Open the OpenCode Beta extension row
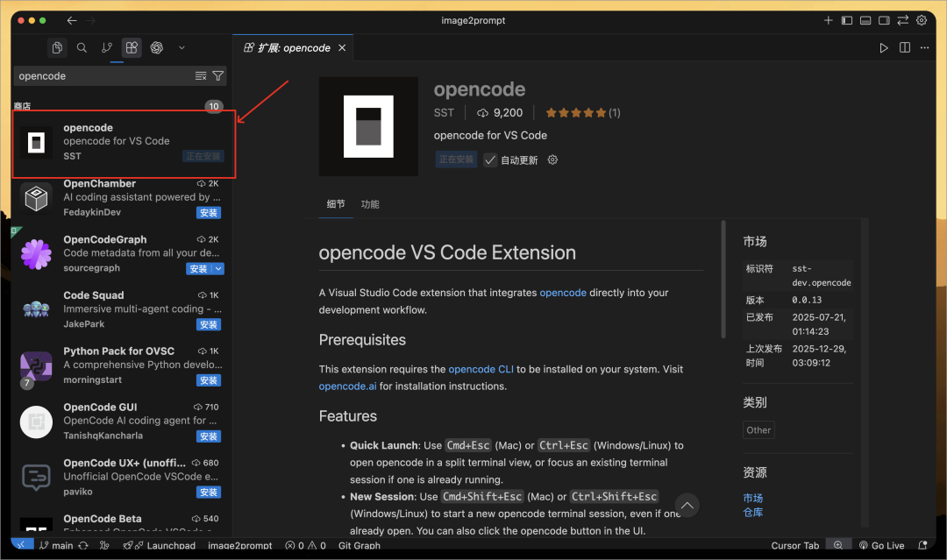This screenshot has width=947, height=560. pyautogui.click(x=121, y=522)
